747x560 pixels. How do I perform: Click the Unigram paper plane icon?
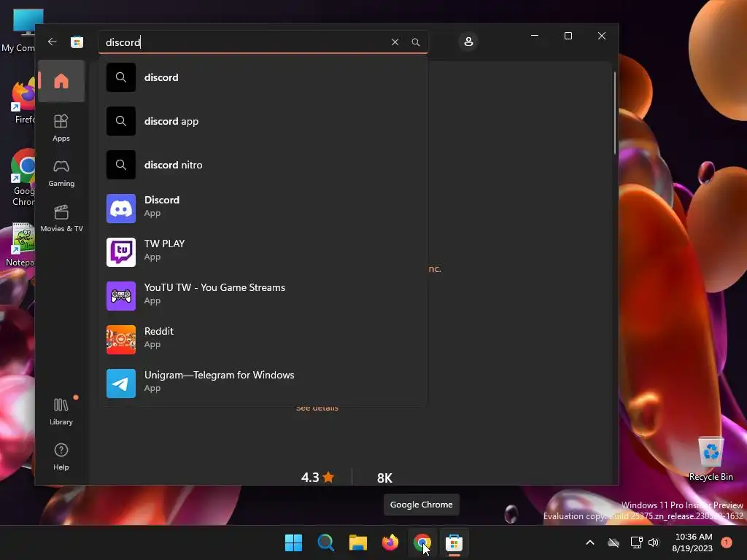pos(121,384)
